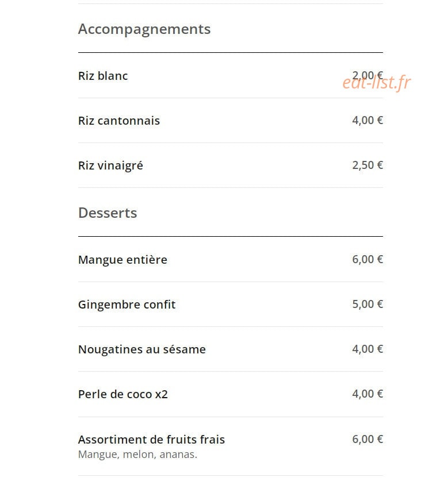The width and height of the screenshot is (448, 489).
Task: Select the Nougatines au sésame dessert
Action: coord(231,349)
